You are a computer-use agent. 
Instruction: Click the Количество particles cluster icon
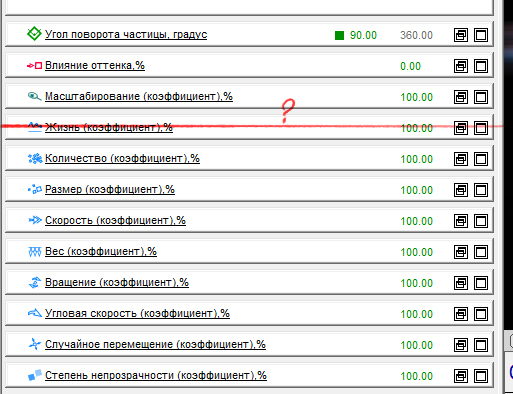click(x=35, y=158)
